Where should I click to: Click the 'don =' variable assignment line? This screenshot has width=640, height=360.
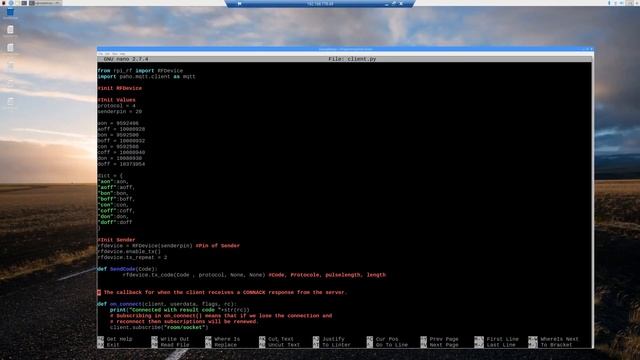coord(120,158)
